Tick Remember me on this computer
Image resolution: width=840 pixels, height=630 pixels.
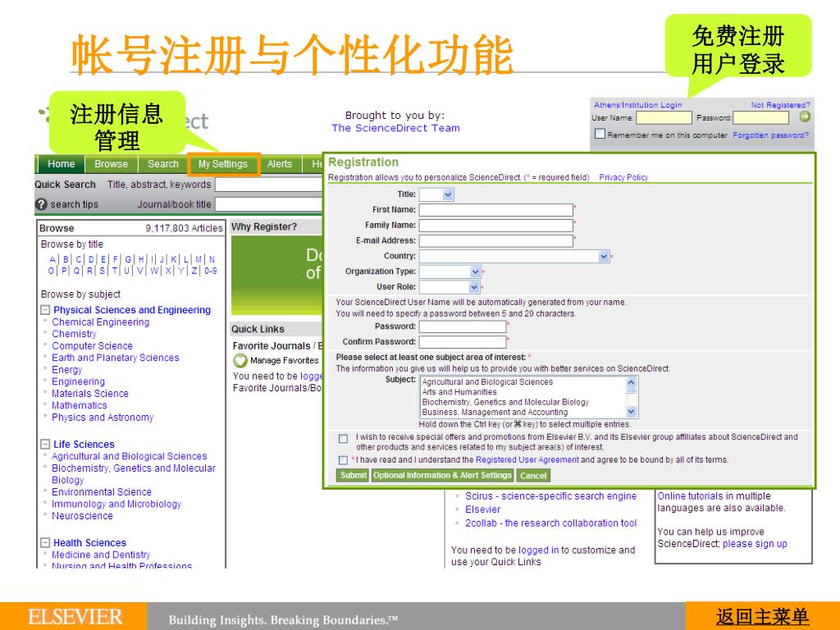click(600, 134)
